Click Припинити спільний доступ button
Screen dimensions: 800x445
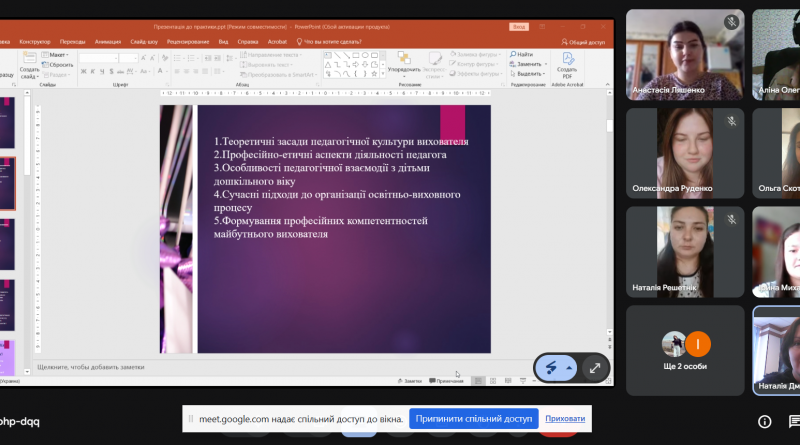click(473, 418)
